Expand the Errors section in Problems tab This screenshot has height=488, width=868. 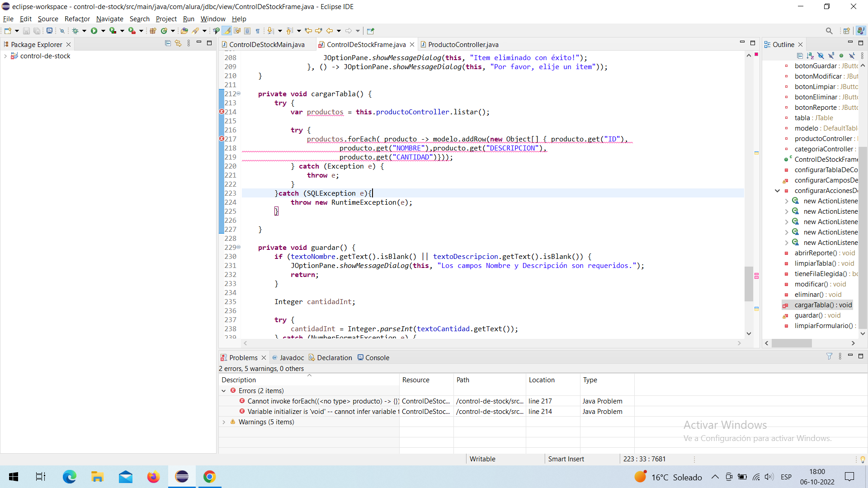(x=224, y=390)
